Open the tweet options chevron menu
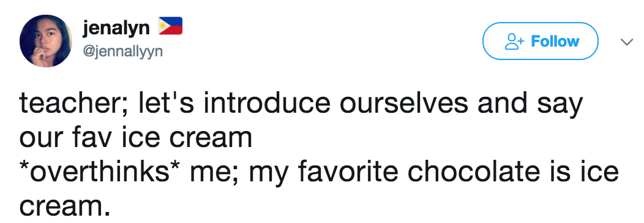 click(x=627, y=42)
